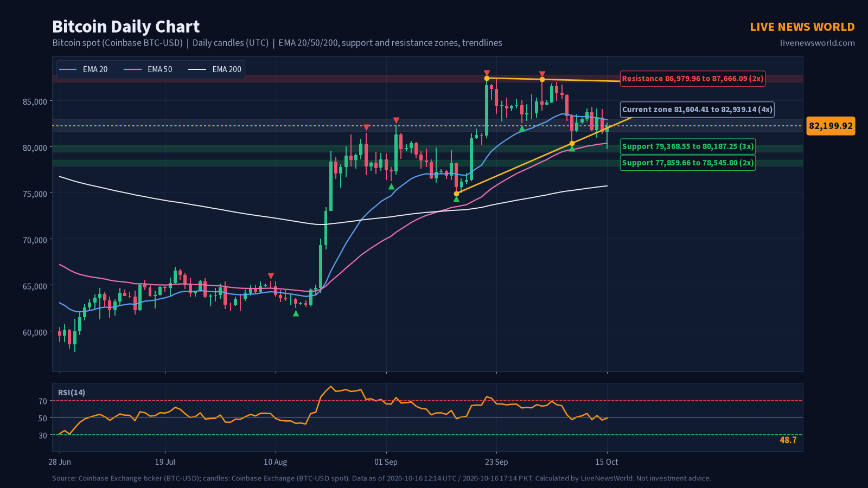
Task: Click the 23 Sep date label
Action: tap(496, 462)
